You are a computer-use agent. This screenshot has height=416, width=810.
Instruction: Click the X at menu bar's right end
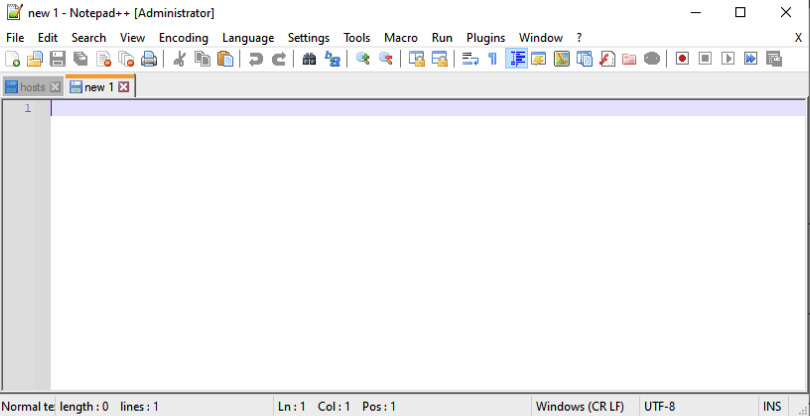[798, 38]
